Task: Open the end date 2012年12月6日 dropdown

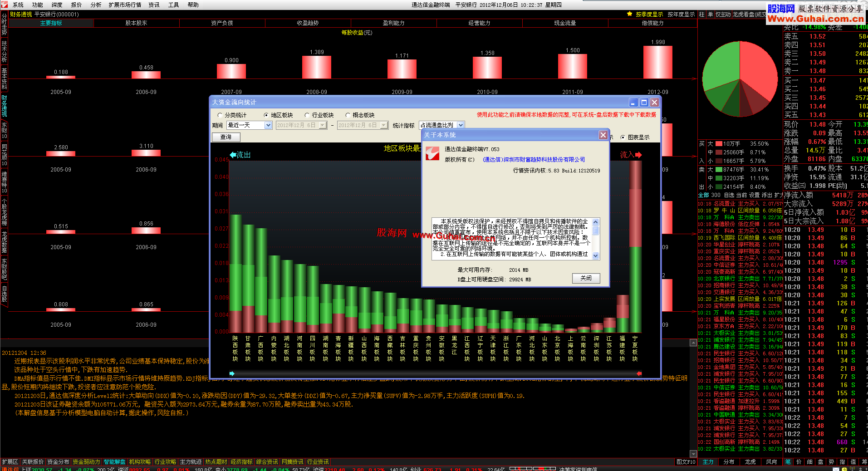Action: tap(384, 125)
